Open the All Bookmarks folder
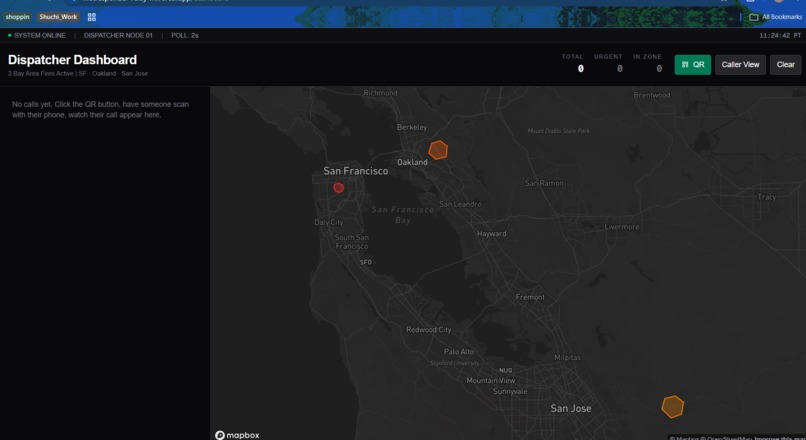 tap(776, 17)
